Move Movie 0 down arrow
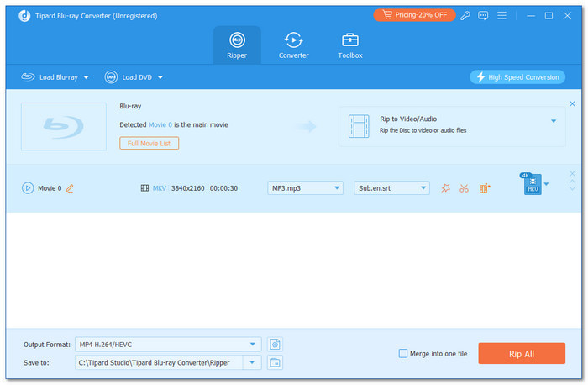 pos(572,188)
